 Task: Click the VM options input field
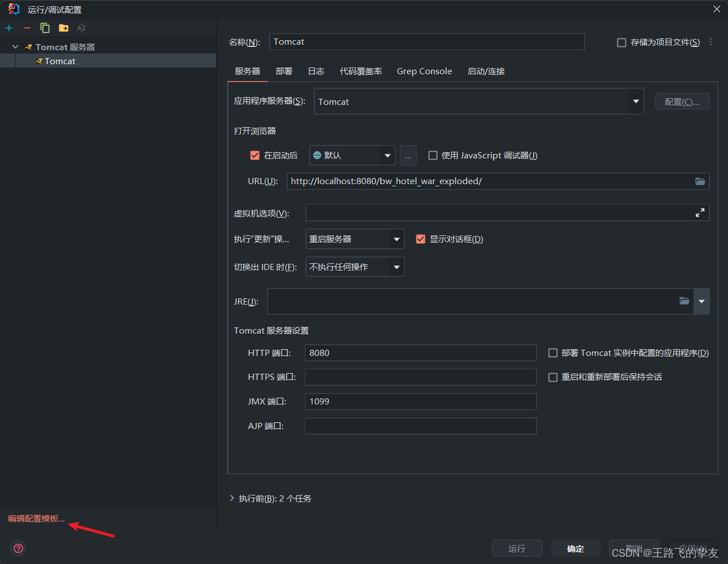(x=507, y=213)
